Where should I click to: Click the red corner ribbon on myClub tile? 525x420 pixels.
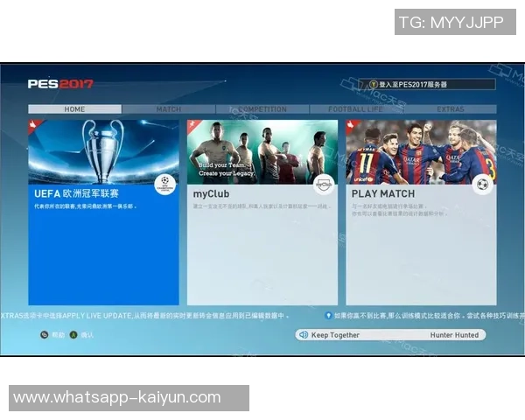[x=193, y=125]
